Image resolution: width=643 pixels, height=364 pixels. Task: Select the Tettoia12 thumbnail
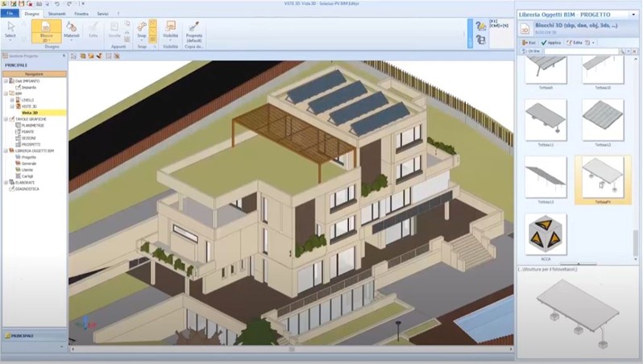coord(603,120)
